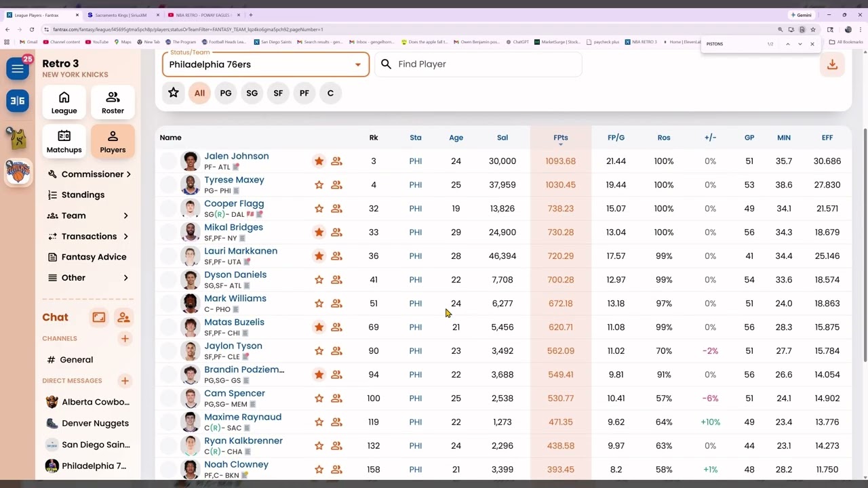Switch to the NBA RETRO Poway Eagles tab
The height and width of the screenshot is (488, 868).
[x=203, y=15]
